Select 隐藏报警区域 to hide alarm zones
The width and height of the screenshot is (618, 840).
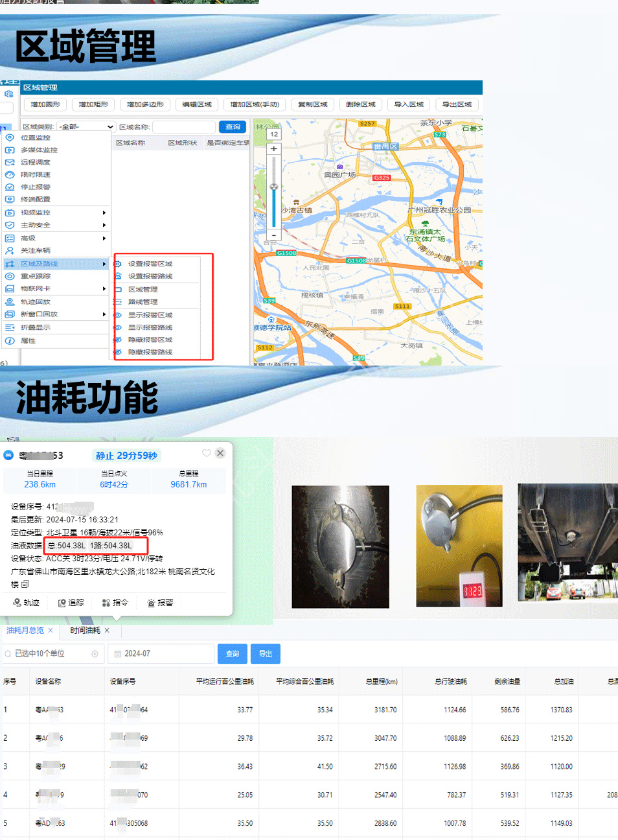150,340
